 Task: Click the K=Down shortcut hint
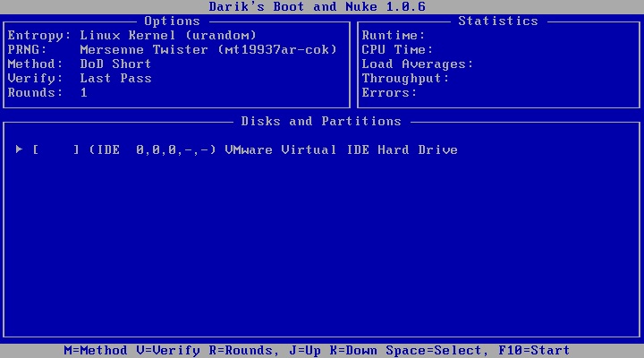[353, 351]
